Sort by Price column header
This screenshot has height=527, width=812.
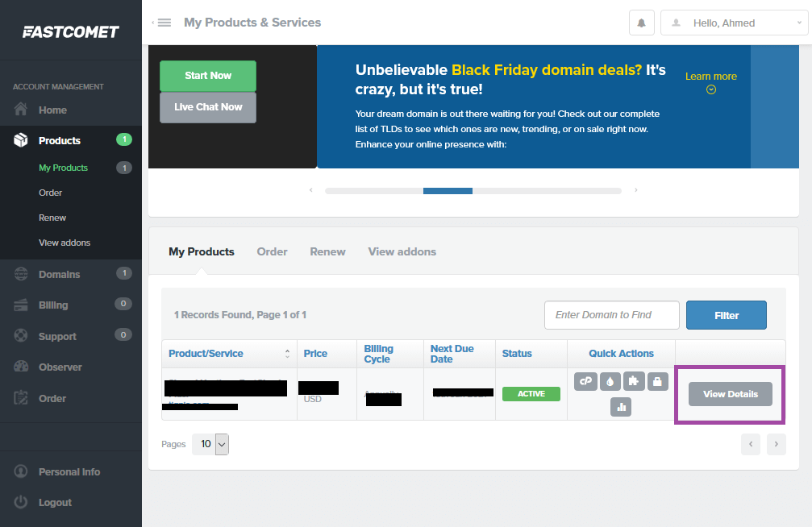pyautogui.click(x=327, y=354)
